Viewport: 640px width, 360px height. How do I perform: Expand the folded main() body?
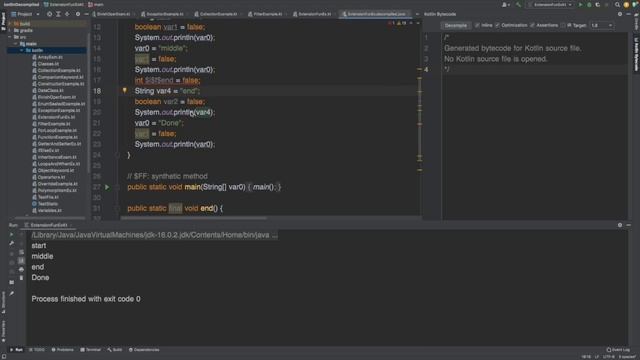click(x=265, y=187)
